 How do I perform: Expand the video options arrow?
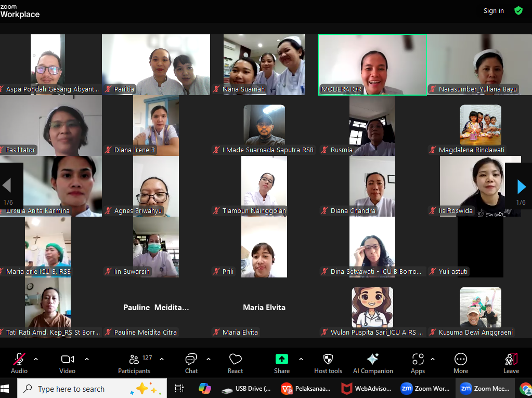(87, 359)
